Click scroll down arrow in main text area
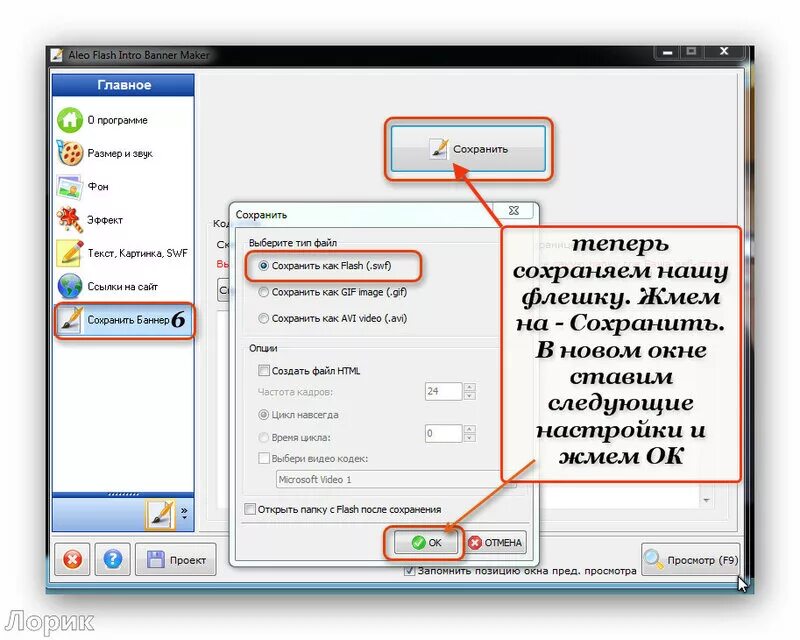The height and width of the screenshot is (640, 800). 706,500
